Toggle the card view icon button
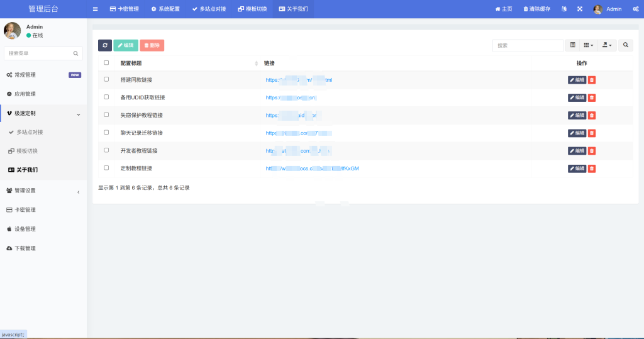The width and height of the screenshot is (644, 339). point(572,45)
